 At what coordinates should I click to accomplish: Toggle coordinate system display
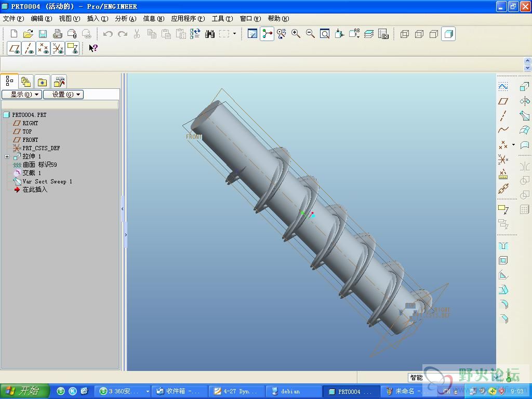[x=58, y=48]
